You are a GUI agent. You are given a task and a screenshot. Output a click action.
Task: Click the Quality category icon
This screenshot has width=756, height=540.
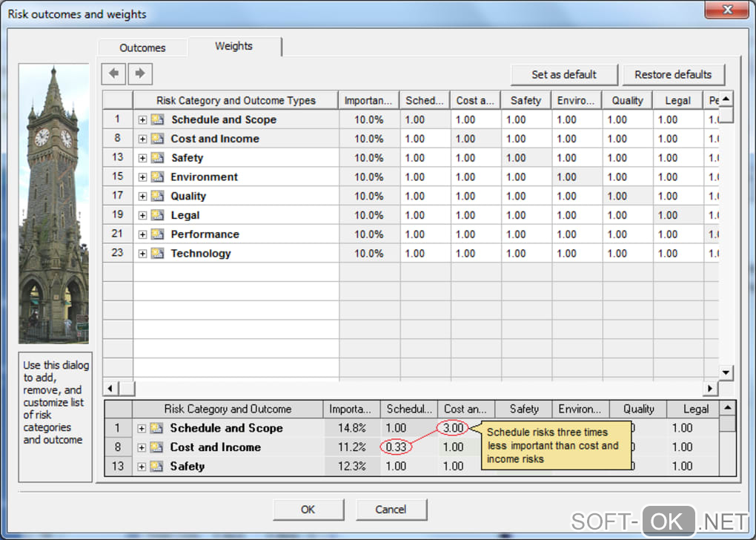(x=158, y=196)
